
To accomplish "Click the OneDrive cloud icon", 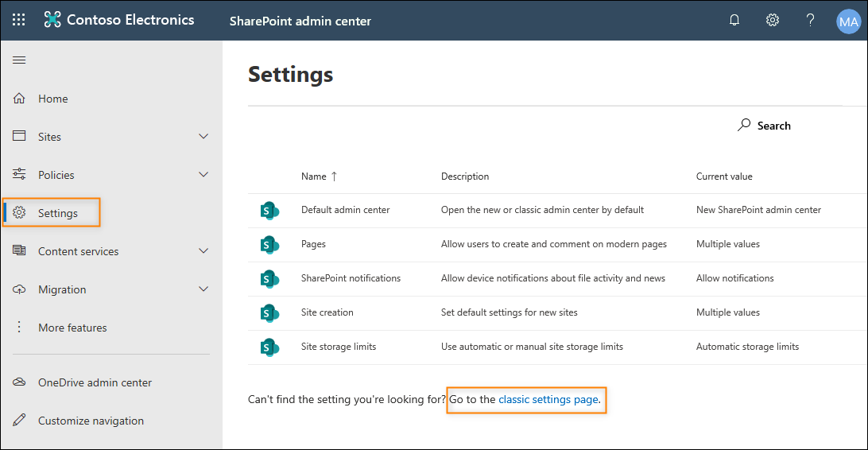I will (x=19, y=382).
